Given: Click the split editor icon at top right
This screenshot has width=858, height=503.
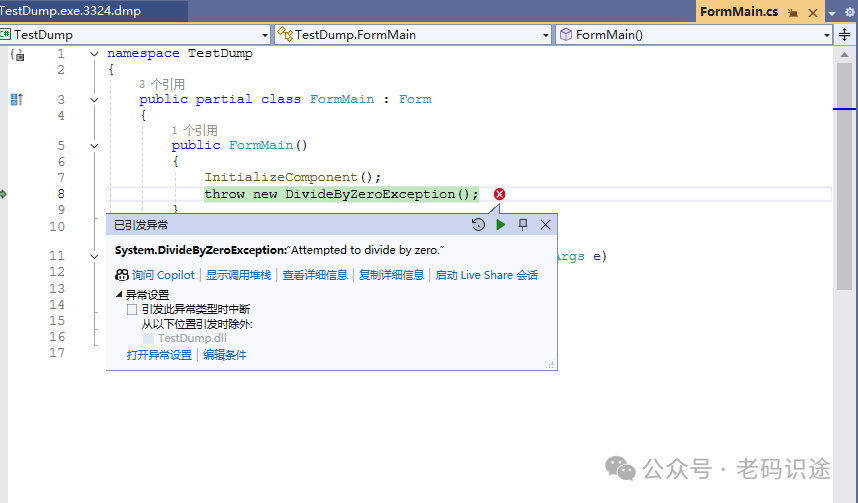Looking at the screenshot, I should coord(845,34).
